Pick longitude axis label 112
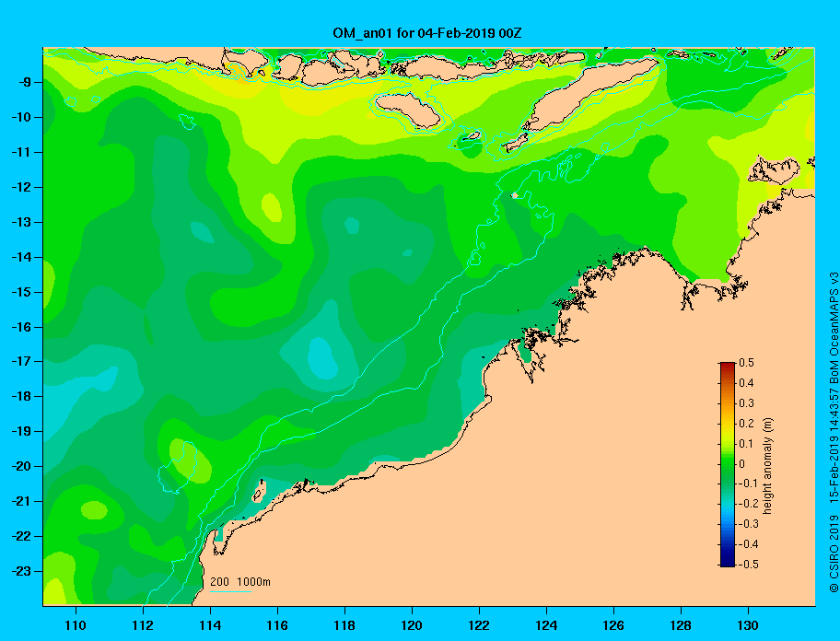 coord(143,625)
